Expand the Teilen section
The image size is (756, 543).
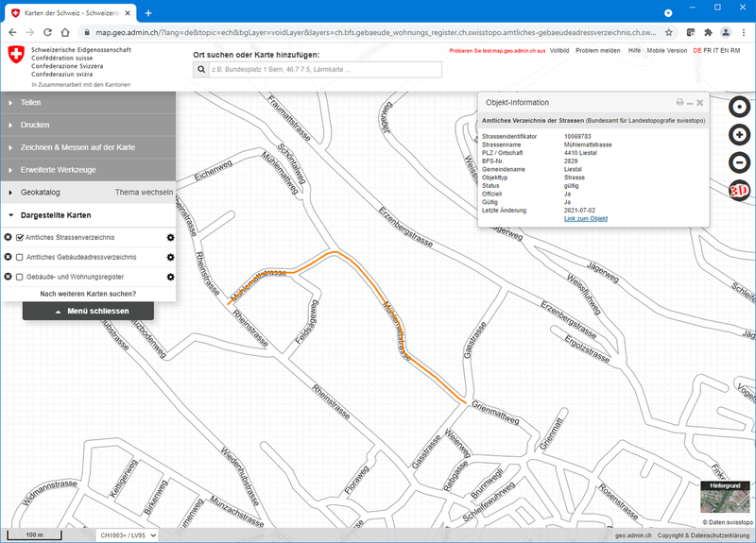click(88, 103)
